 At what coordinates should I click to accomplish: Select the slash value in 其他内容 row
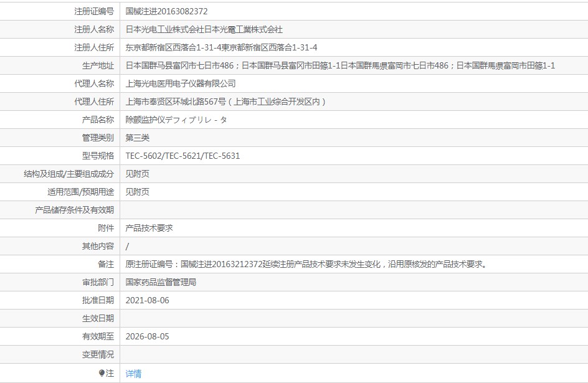pyautogui.click(x=127, y=246)
